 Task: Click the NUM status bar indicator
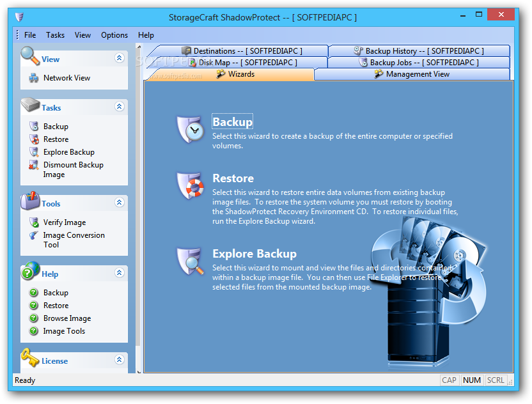(472, 380)
